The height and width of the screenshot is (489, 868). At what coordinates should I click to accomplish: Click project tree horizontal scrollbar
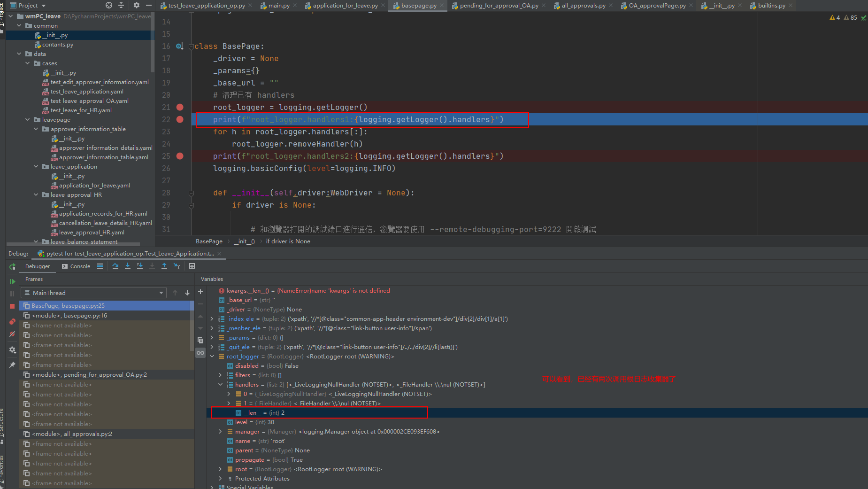pos(73,244)
